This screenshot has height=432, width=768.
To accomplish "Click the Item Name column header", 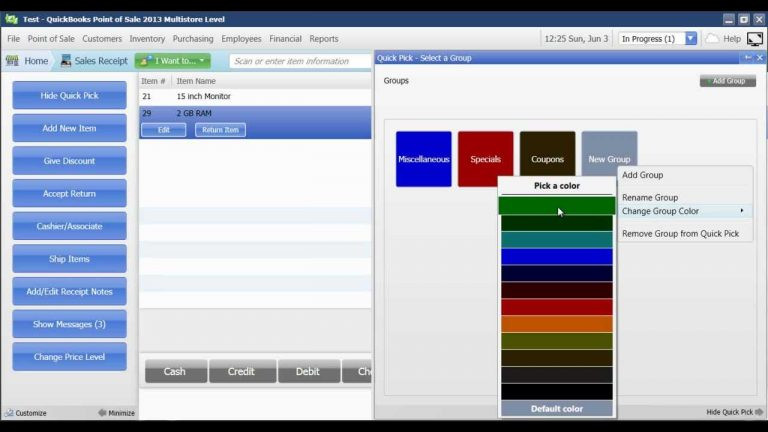I will click(x=196, y=81).
